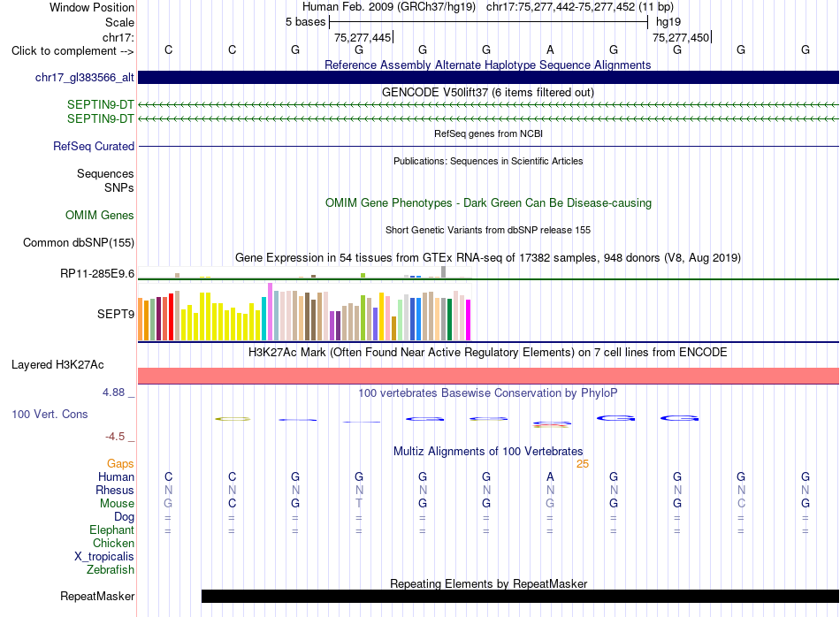Open the H3K27Ac Mark track title

coord(487,353)
